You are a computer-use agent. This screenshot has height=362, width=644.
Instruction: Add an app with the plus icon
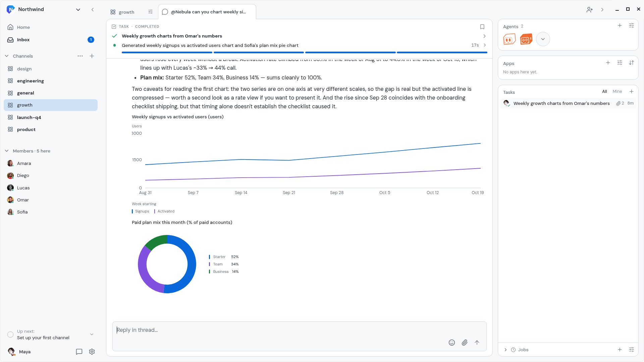point(608,63)
